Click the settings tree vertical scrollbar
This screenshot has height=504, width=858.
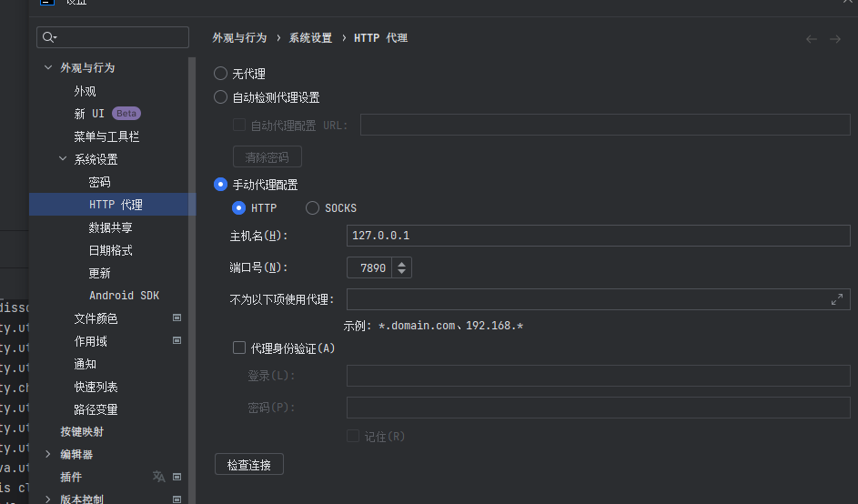192,279
